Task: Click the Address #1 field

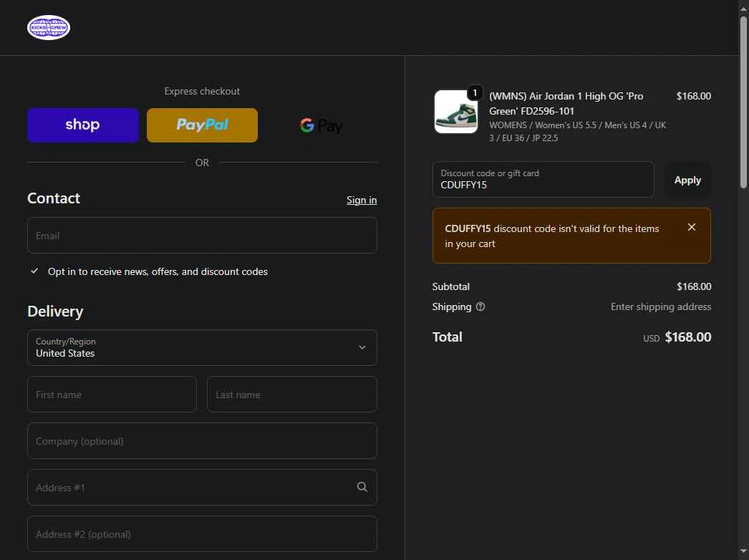Action: pos(190,488)
